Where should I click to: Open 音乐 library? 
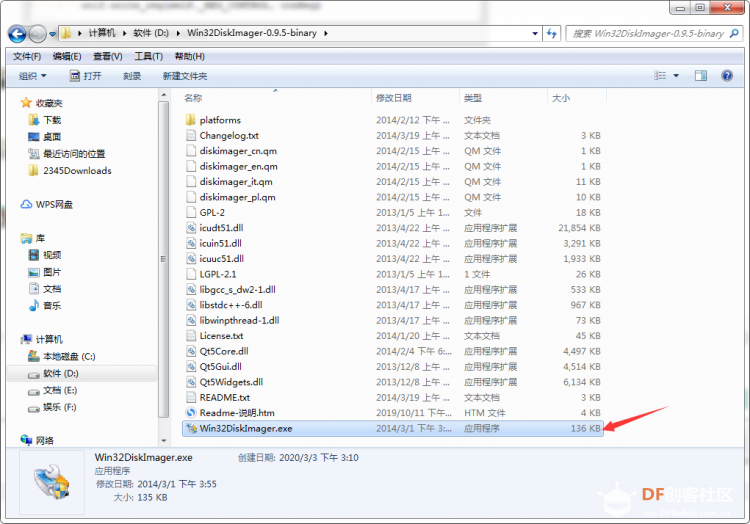pos(45,306)
